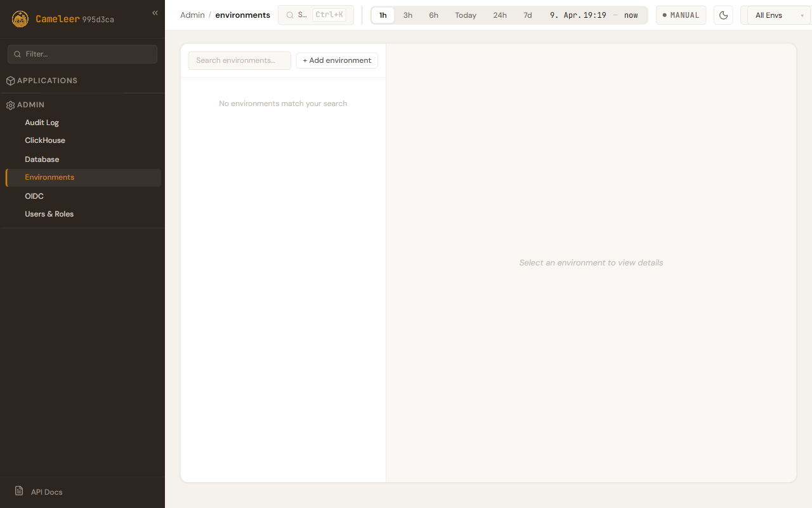
Task: Select the 24h time range
Action: point(500,15)
